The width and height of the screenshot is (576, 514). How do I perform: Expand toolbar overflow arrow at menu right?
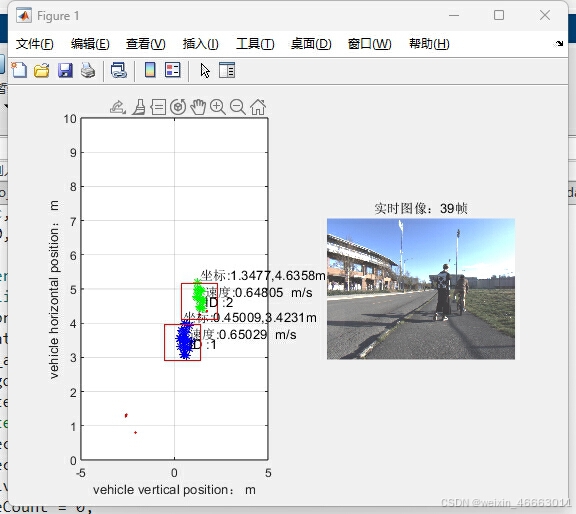pyautogui.click(x=559, y=44)
